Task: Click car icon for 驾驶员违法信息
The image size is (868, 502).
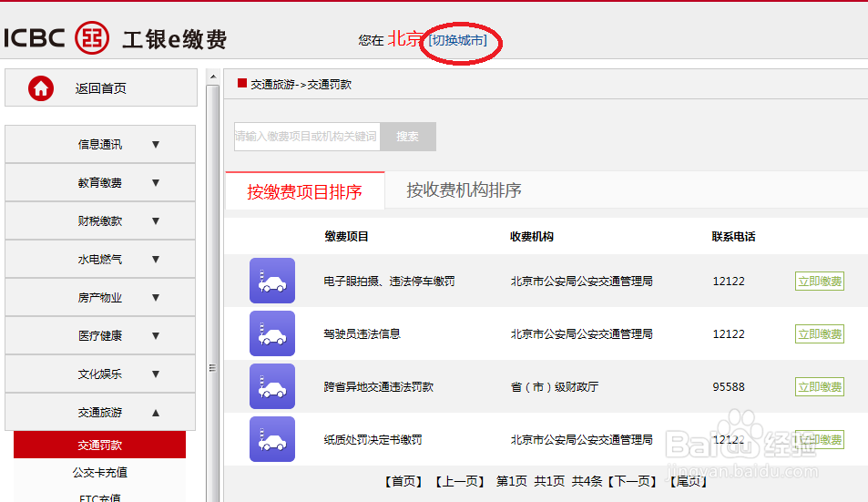Action: [271, 333]
